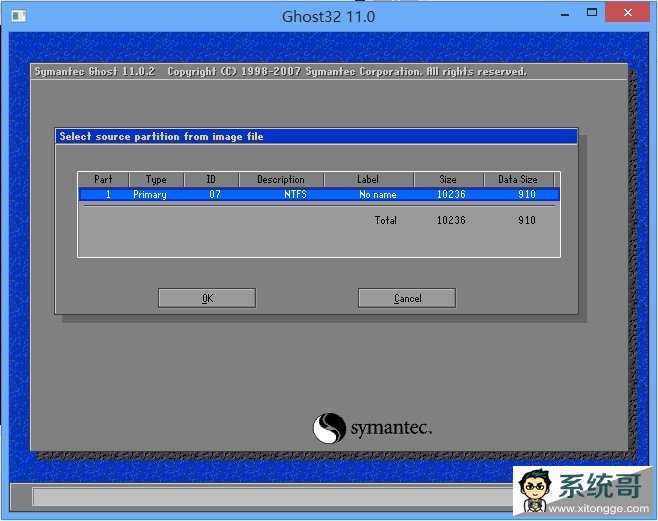The height and width of the screenshot is (521, 658).
Task: Click the Size column header
Action: click(x=448, y=180)
